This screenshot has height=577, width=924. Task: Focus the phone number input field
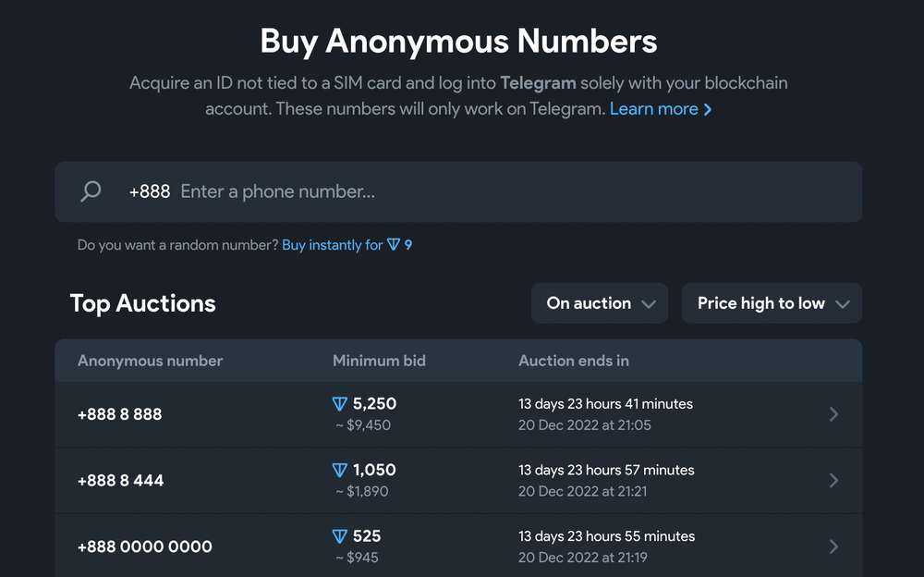(x=508, y=191)
